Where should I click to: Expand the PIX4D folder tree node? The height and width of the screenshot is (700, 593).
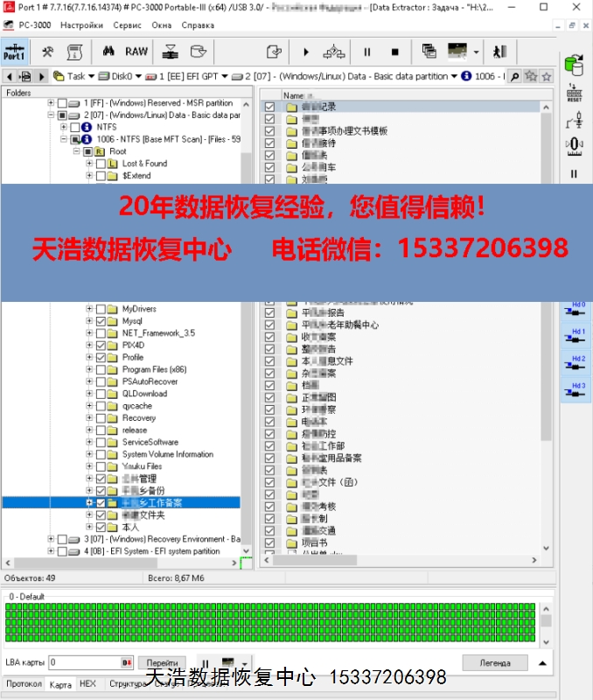[89, 346]
